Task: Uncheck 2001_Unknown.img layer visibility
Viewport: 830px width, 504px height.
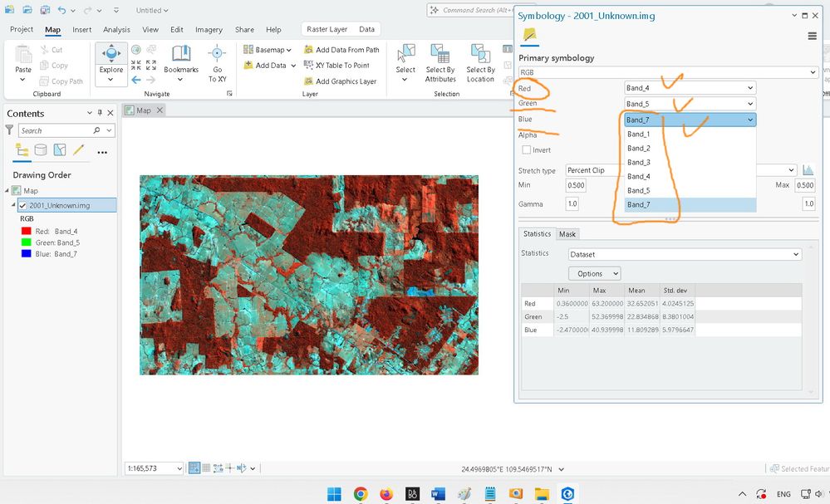Action: point(23,205)
